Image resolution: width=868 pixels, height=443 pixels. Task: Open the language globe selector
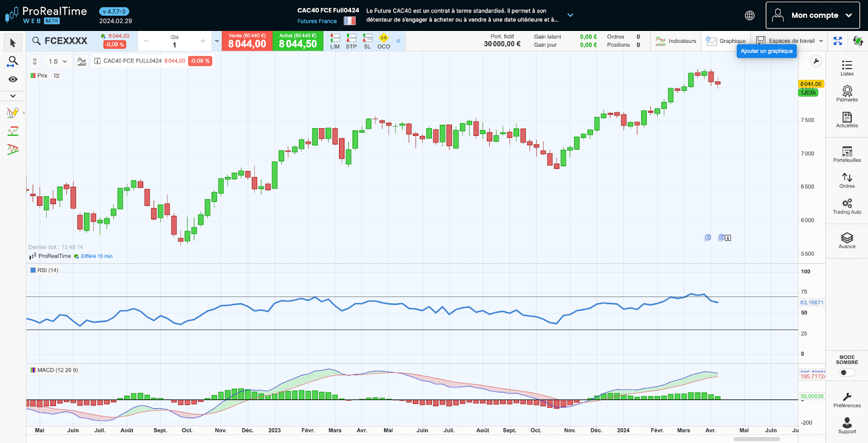[750, 16]
